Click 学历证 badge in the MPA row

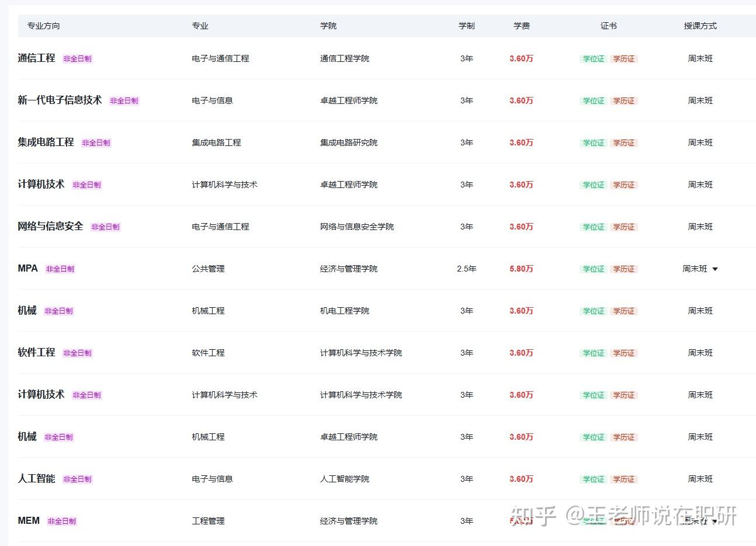[623, 269]
